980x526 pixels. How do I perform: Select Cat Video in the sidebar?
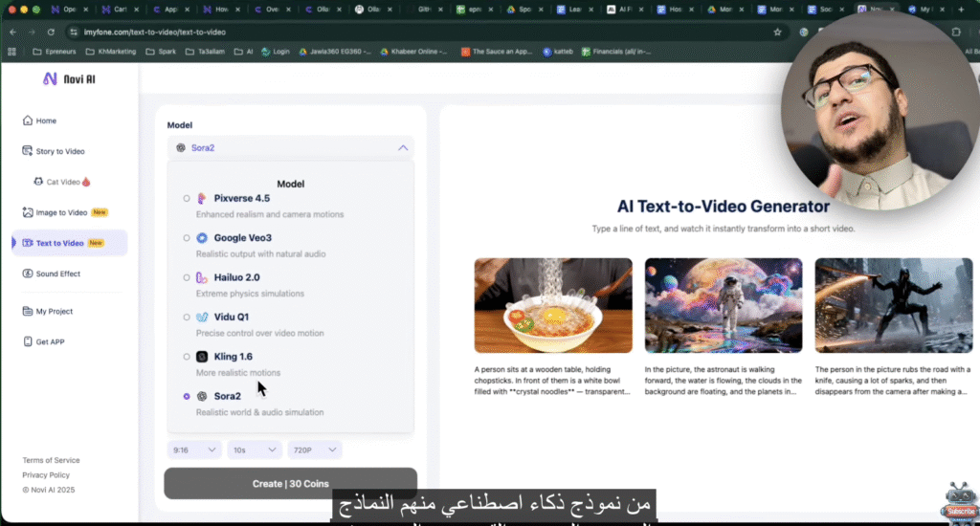pos(61,182)
